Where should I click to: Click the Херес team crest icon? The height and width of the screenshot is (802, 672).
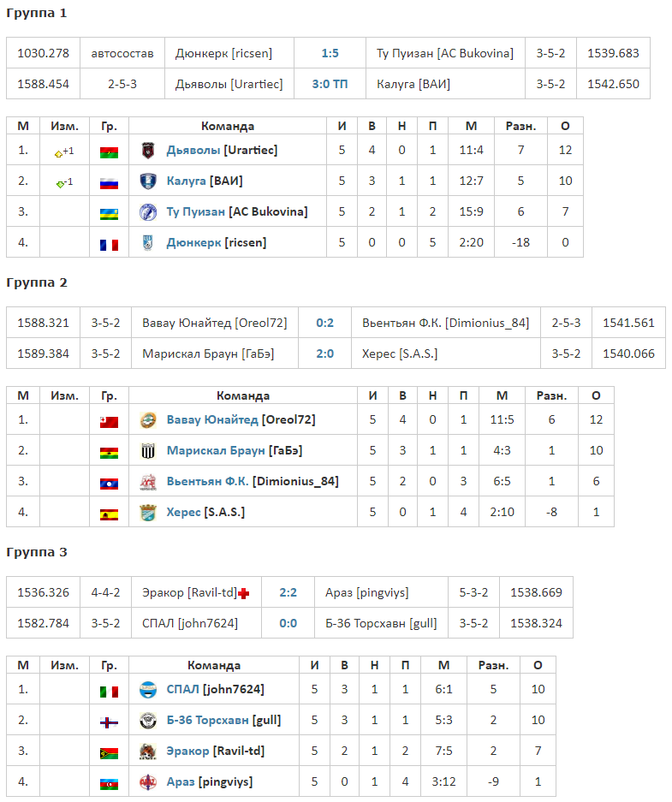[x=148, y=512]
